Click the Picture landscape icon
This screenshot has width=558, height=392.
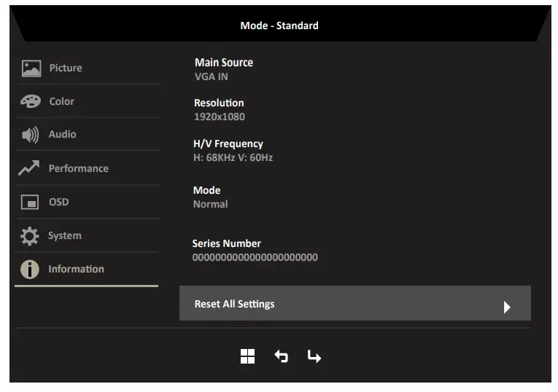(31, 68)
